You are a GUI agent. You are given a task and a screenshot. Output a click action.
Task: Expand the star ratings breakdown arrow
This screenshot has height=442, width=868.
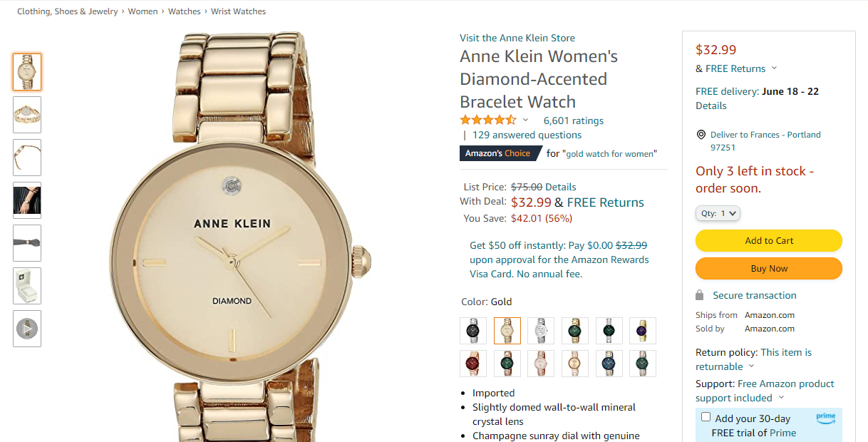[x=526, y=120]
